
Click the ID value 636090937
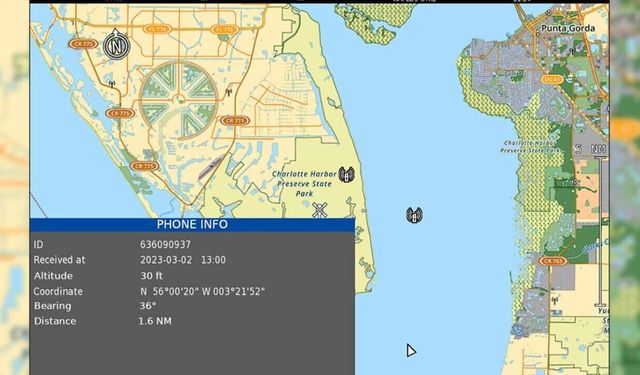click(x=165, y=244)
